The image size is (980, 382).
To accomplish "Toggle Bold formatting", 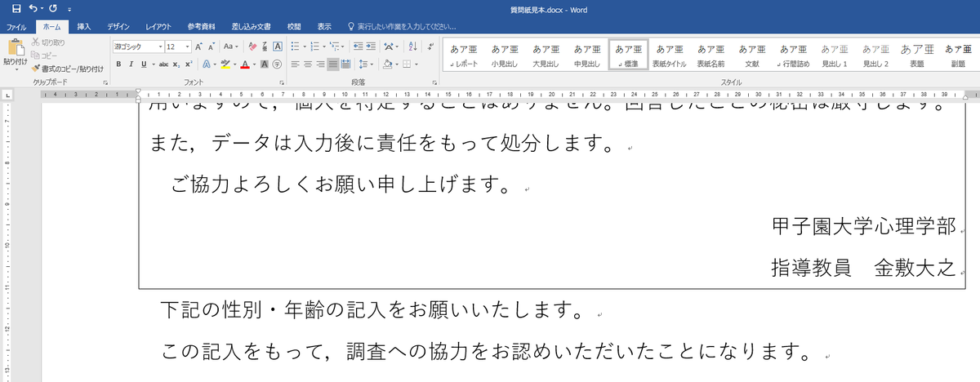I will [118, 64].
